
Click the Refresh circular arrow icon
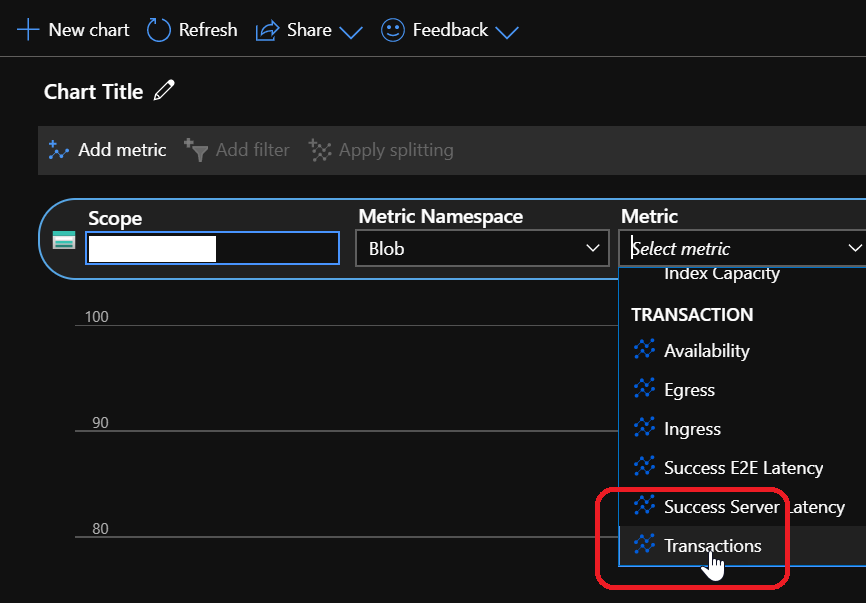pyautogui.click(x=159, y=30)
